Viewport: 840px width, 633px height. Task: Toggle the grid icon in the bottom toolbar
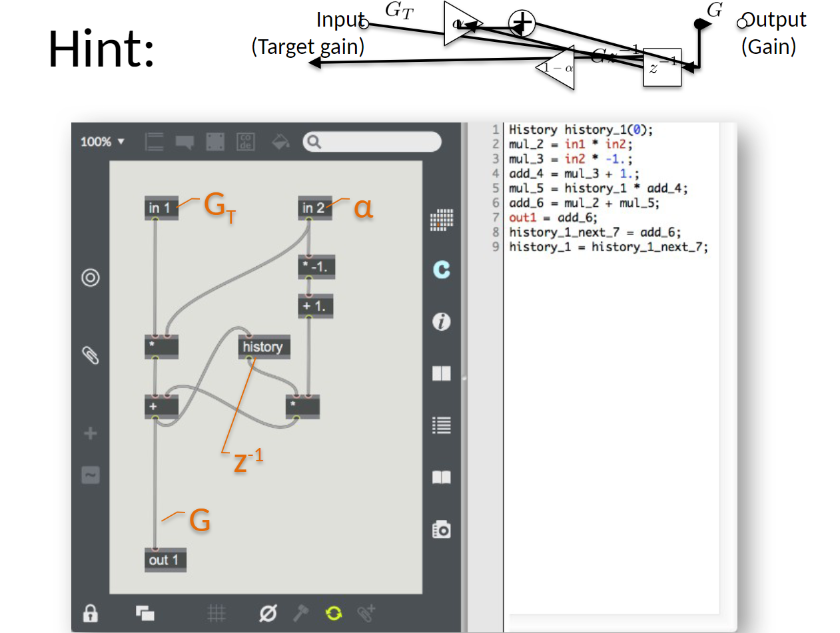coord(217,613)
